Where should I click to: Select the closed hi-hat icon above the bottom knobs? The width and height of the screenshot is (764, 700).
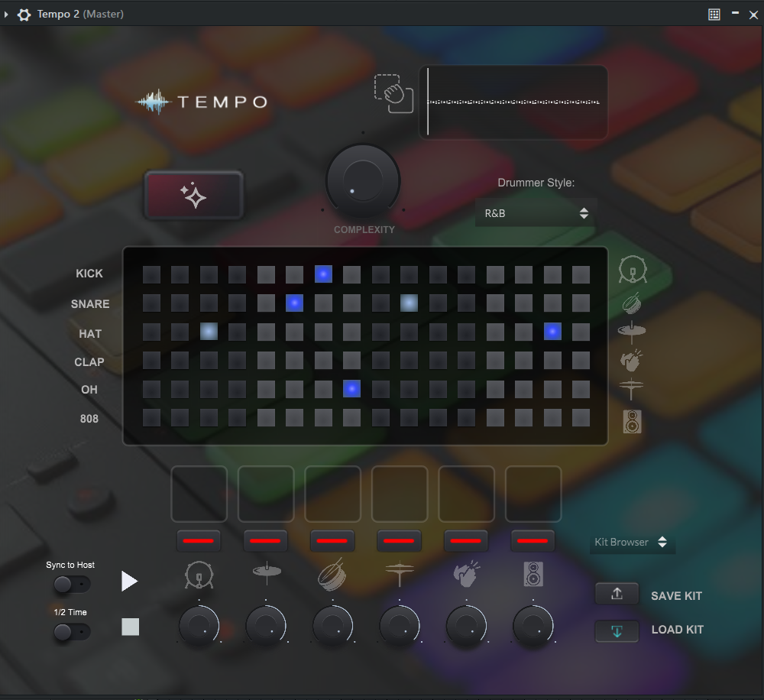pos(267,573)
